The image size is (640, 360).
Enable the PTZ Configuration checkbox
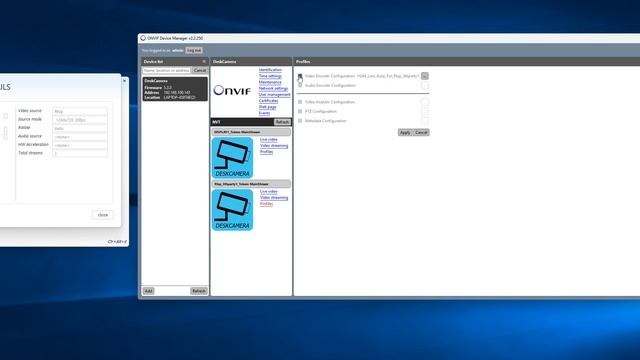[x=300, y=111]
